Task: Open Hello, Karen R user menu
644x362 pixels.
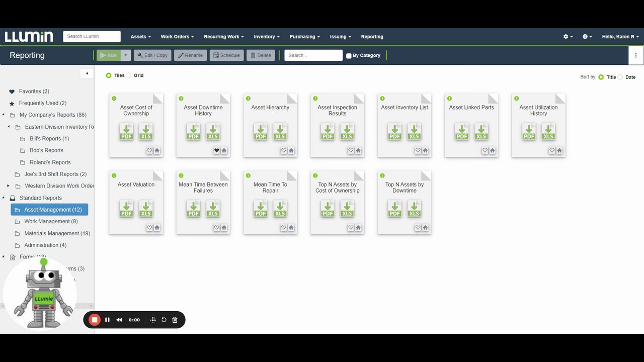Action: click(x=620, y=37)
